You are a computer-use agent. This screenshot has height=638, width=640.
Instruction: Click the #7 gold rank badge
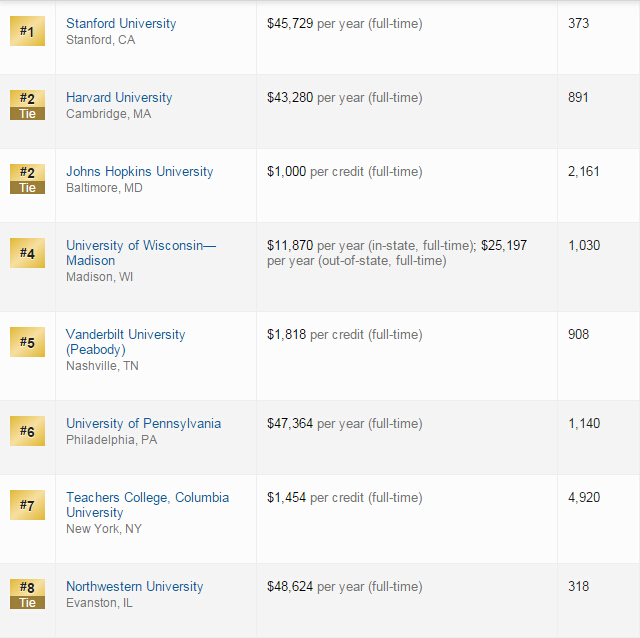(27, 505)
